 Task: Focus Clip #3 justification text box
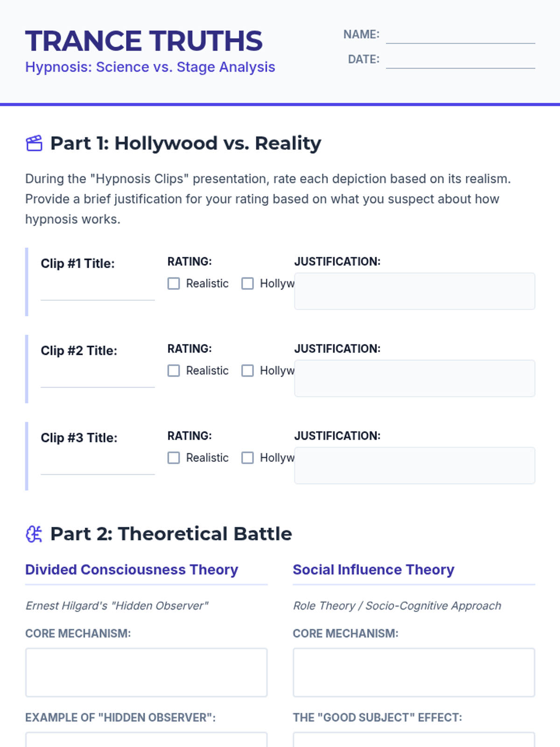[414, 465]
